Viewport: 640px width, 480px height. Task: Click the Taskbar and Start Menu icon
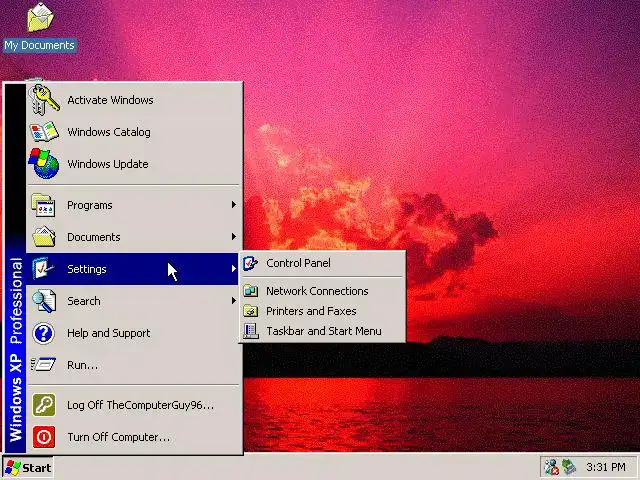[251, 331]
